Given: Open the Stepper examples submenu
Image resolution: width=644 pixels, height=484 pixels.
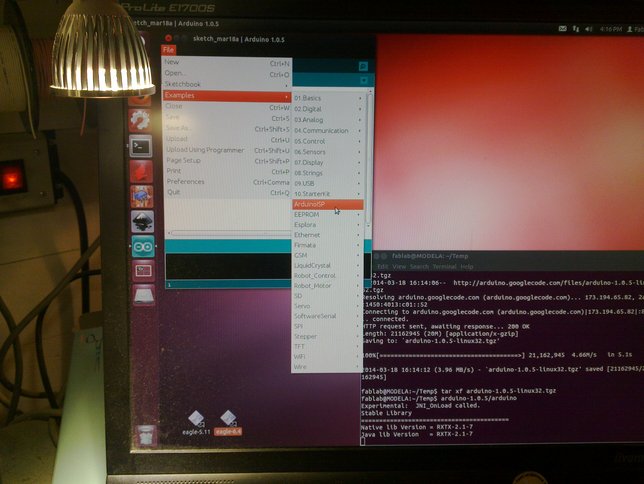Looking at the screenshot, I should click(327, 336).
